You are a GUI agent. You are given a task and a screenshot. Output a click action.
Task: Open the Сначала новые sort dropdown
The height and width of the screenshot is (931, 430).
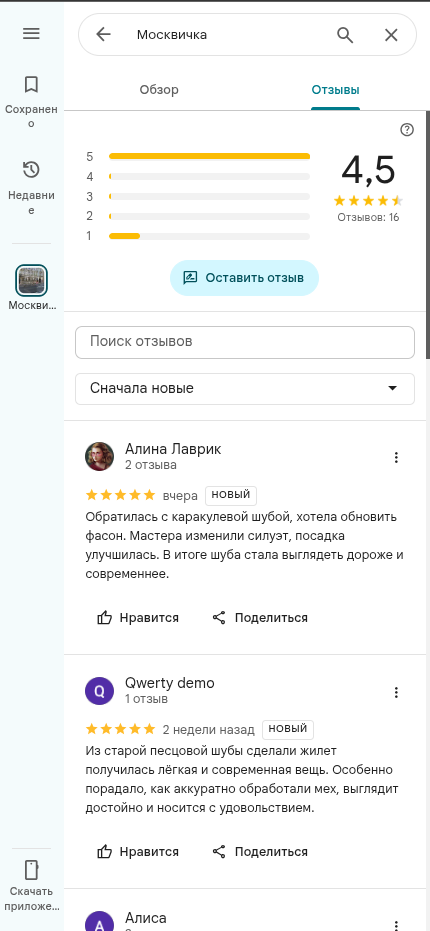(245, 389)
